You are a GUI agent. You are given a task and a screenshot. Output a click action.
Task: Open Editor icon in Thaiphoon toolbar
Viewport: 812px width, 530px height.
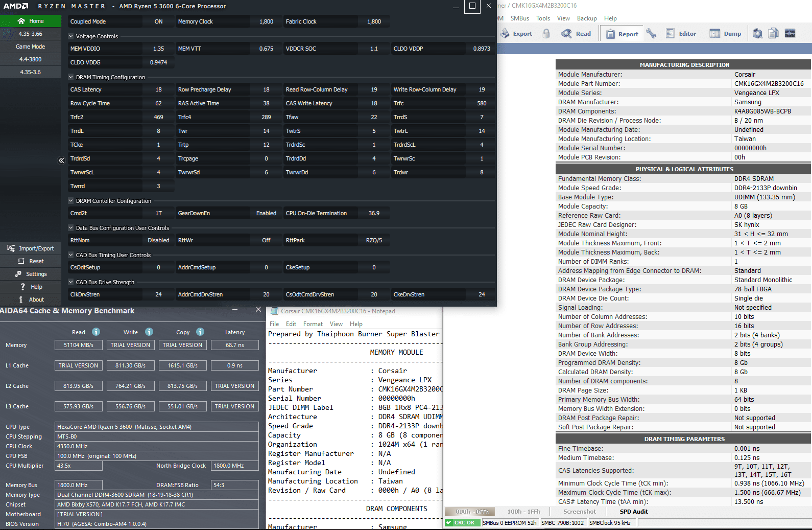(x=670, y=34)
